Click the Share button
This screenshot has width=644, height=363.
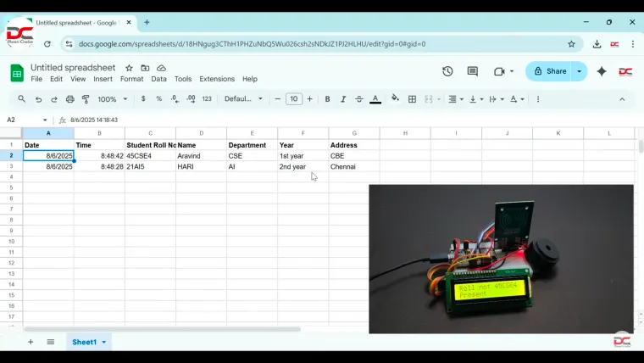(550, 71)
